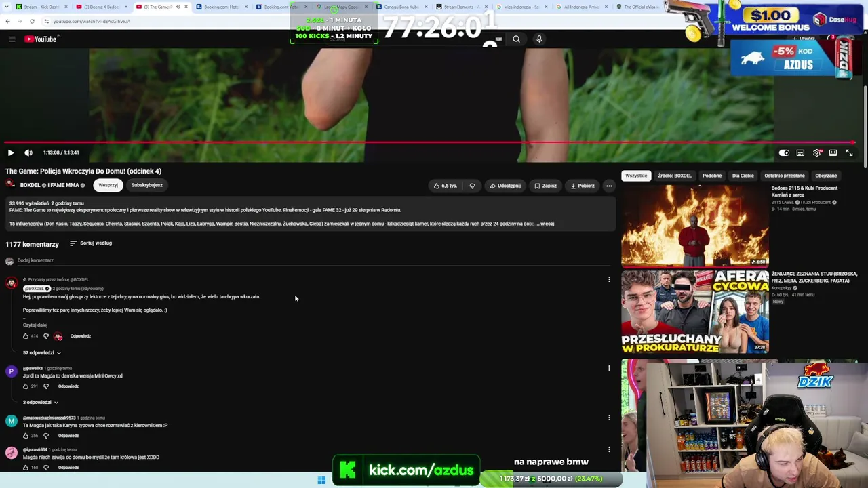Resume video with the play button
Screen dimensions: 868x488
click(x=11, y=153)
